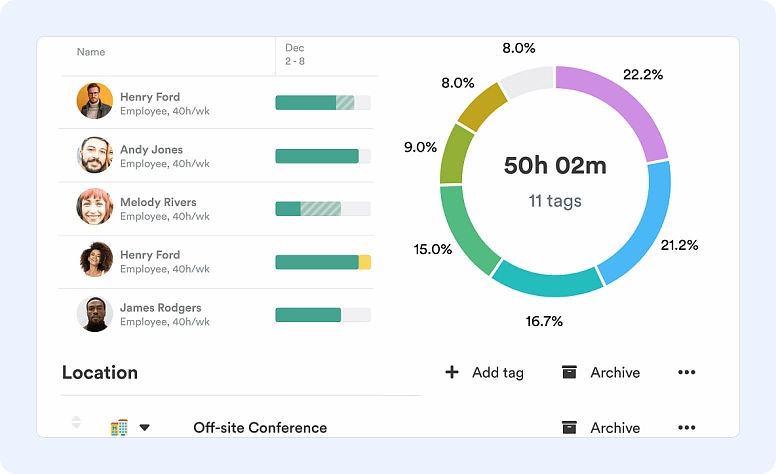Click the Name column header

[x=91, y=52]
